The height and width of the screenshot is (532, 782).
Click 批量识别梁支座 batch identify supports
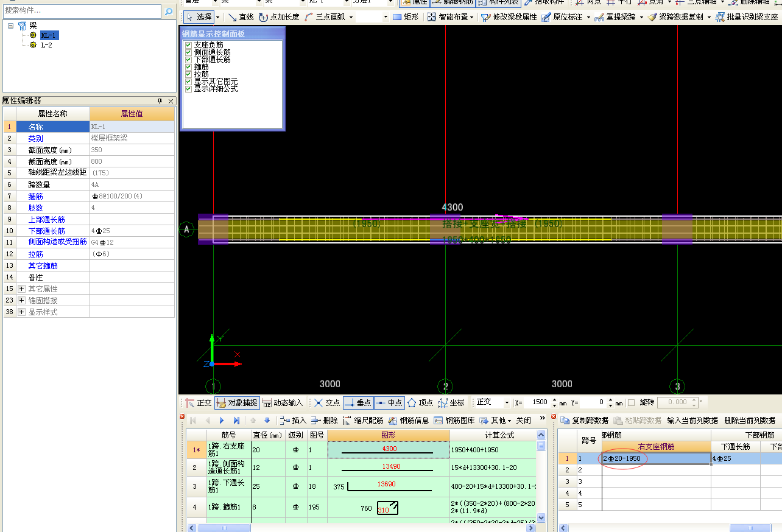point(747,17)
